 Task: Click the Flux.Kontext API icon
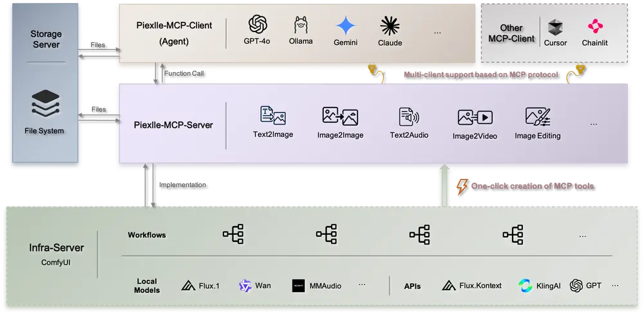point(450,285)
